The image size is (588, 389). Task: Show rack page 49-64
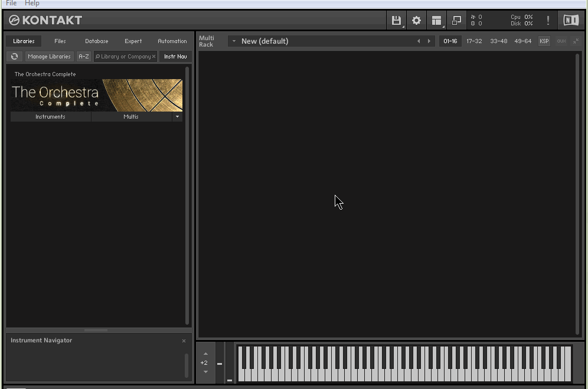click(x=522, y=41)
